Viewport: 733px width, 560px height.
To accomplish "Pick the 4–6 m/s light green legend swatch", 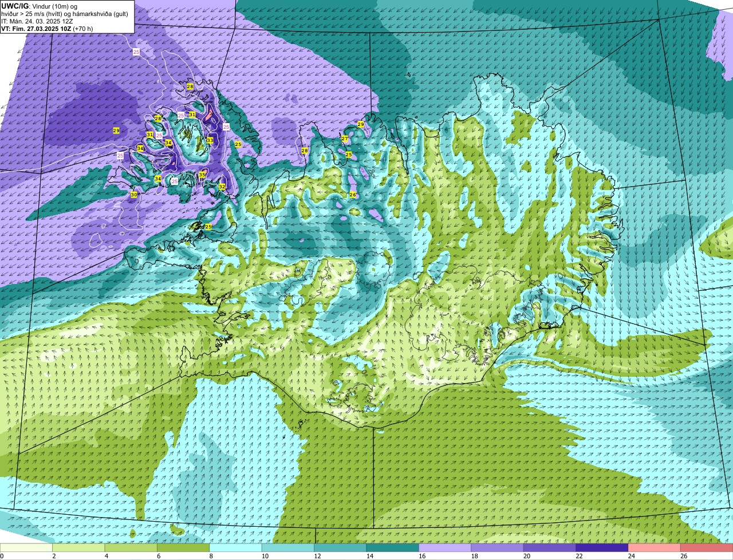I will coord(131,547).
